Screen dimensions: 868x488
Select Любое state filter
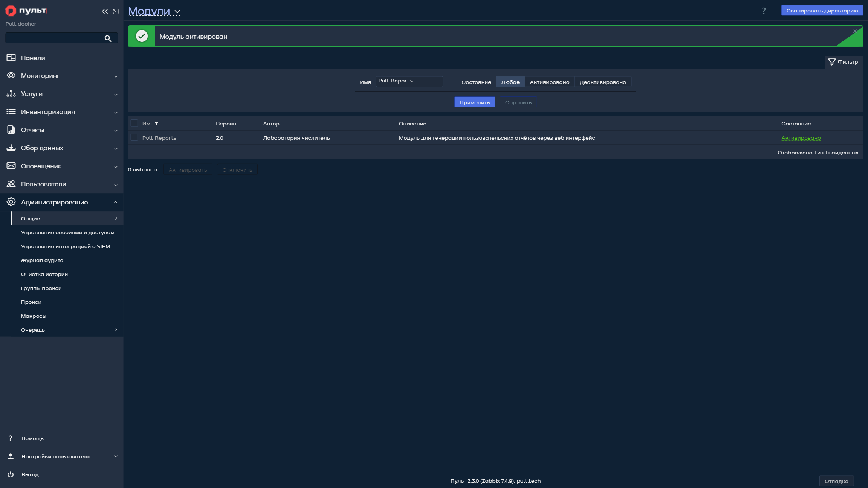point(510,82)
